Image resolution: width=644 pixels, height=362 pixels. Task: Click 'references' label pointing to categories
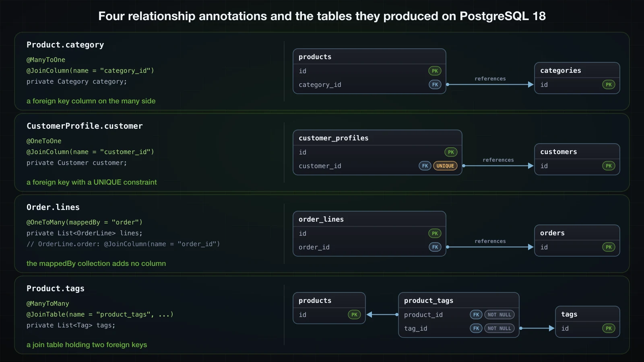490,78
